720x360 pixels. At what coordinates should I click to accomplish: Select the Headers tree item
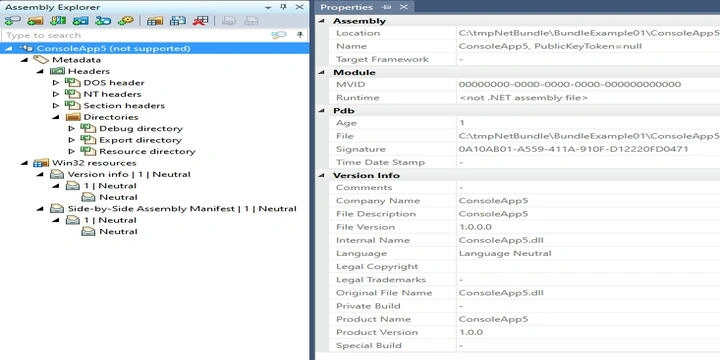click(89, 71)
